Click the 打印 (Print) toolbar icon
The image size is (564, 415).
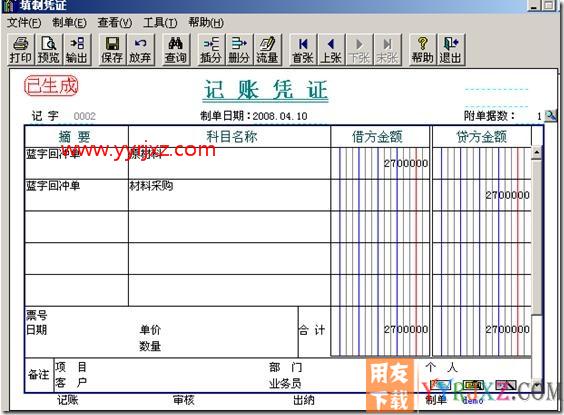[21, 50]
